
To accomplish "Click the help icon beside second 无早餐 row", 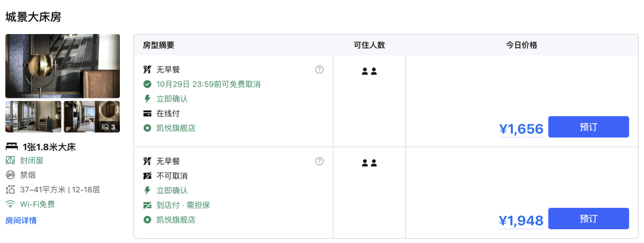I will [320, 161].
